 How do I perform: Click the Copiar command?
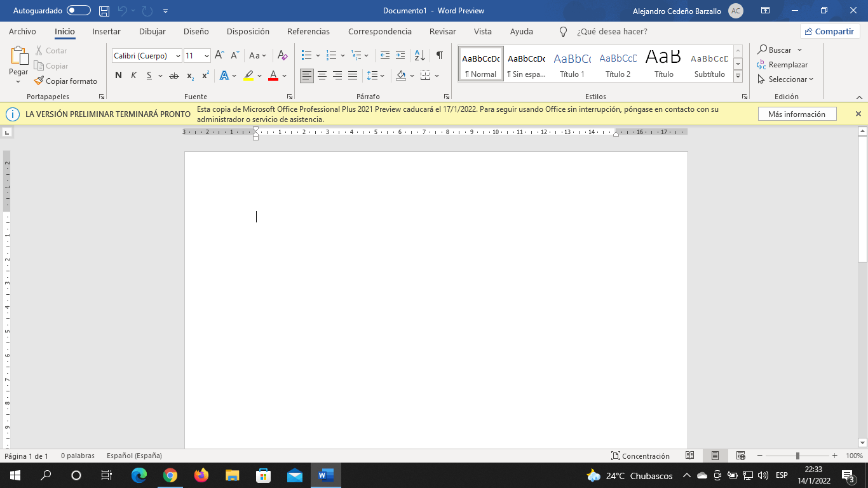(51, 65)
